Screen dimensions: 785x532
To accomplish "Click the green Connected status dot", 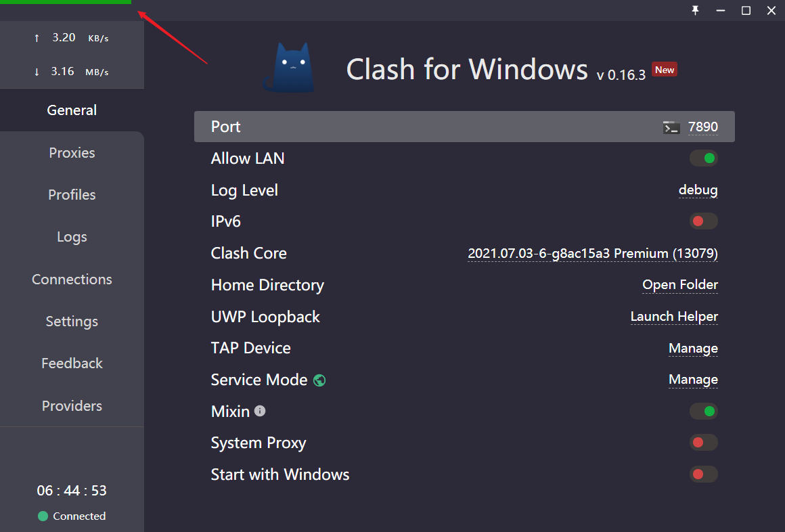I will [x=43, y=516].
